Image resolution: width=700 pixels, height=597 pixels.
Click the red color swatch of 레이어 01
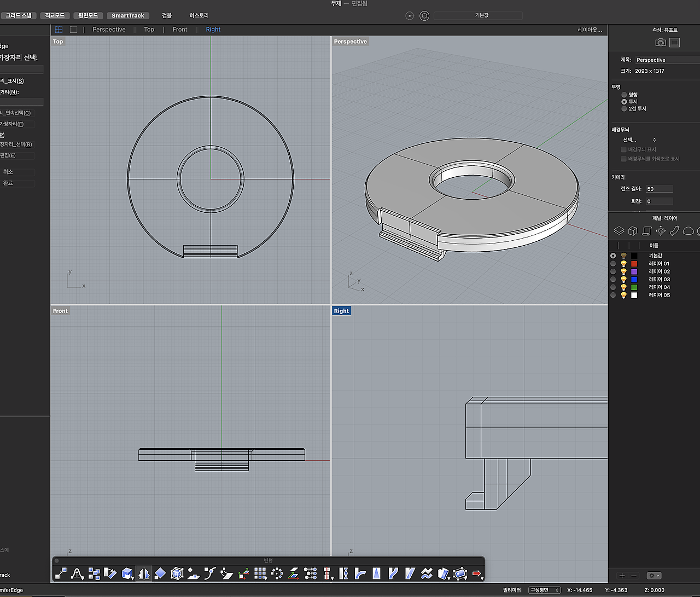coord(634,264)
